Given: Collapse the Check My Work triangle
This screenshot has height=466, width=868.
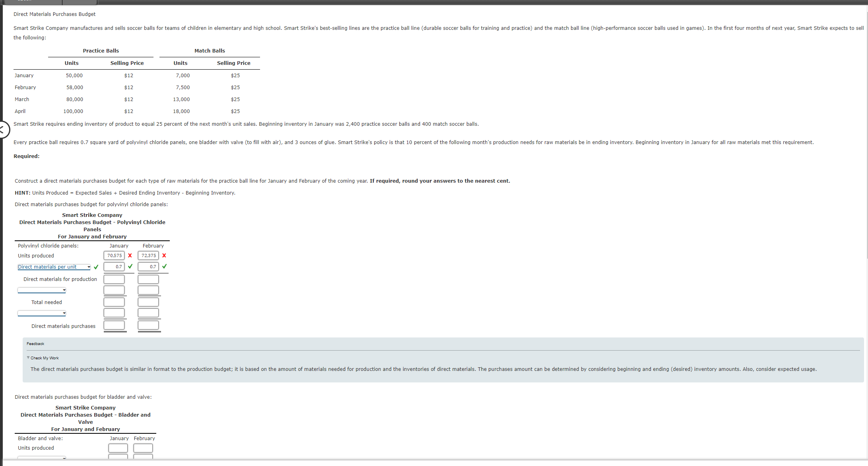Looking at the screenshot, I should (28, 358).
